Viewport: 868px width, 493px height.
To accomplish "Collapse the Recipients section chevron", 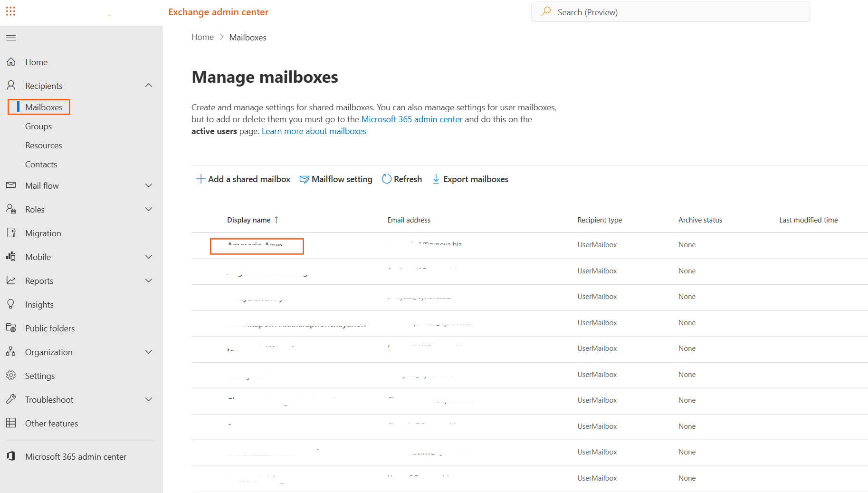I will click(x=149, y=86).
